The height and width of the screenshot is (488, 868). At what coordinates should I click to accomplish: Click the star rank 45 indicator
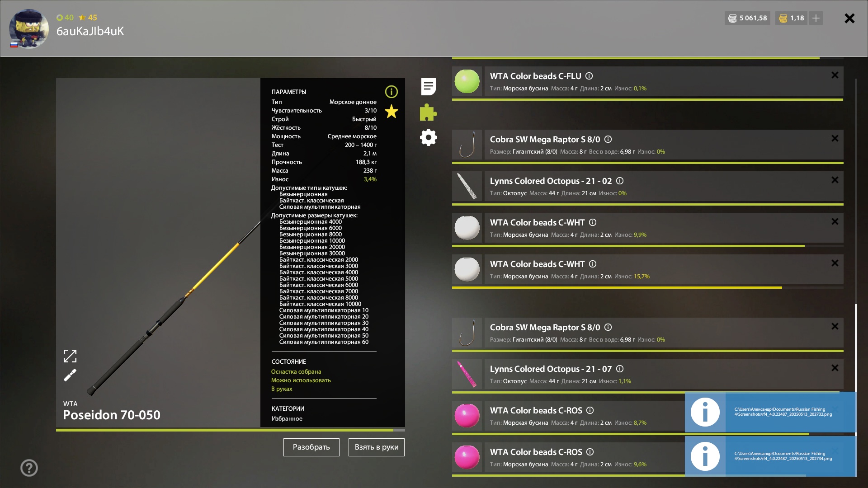[x=88, y=18]
